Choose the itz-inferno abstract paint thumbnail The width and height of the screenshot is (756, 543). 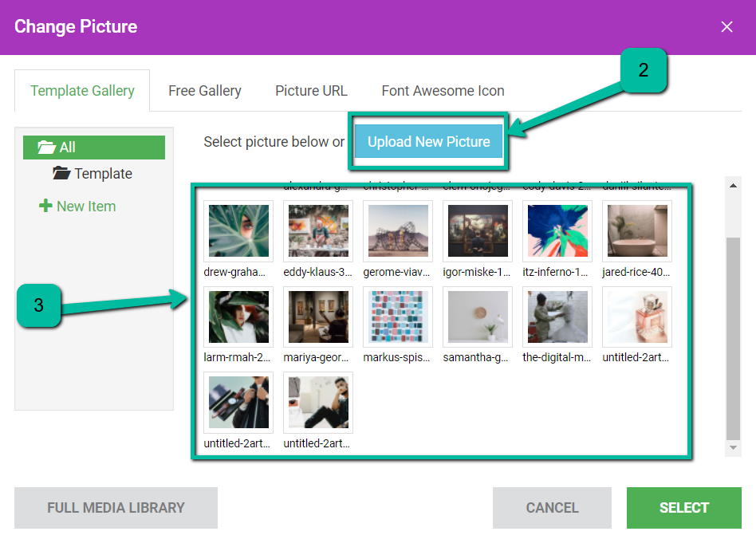[x=557, y=230]
